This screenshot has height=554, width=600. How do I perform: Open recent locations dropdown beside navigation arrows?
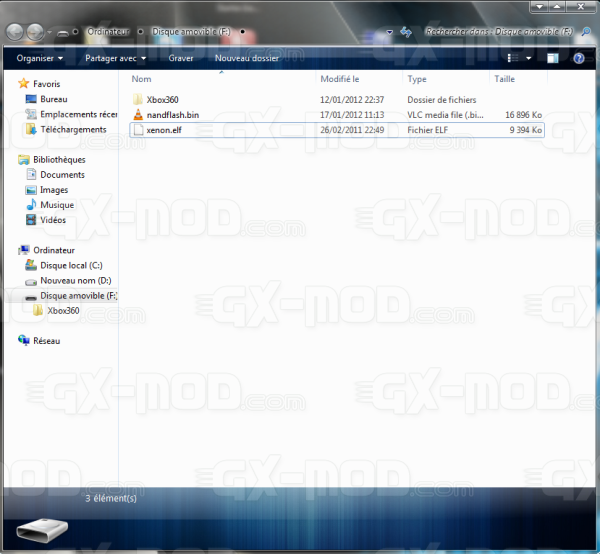point(50,32)
